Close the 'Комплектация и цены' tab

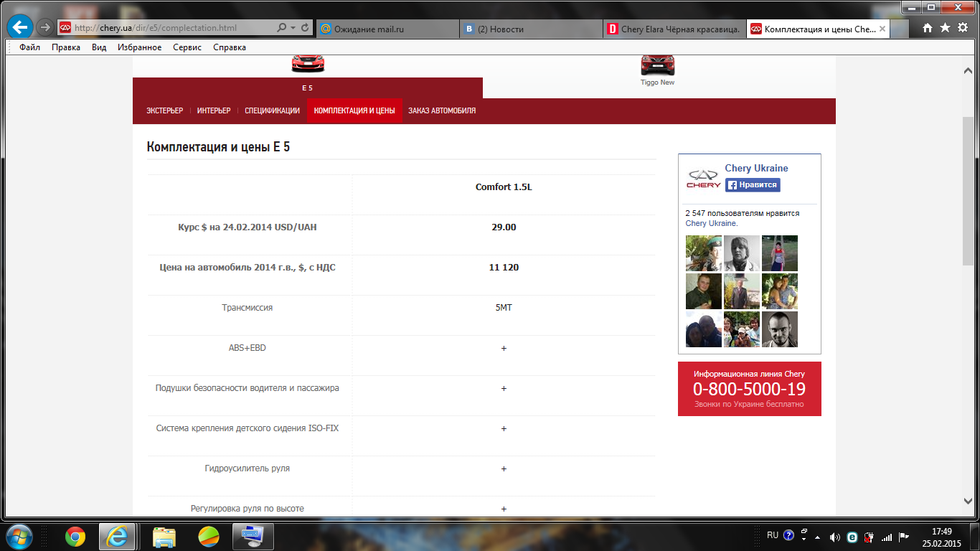click(x=882, y=29)
